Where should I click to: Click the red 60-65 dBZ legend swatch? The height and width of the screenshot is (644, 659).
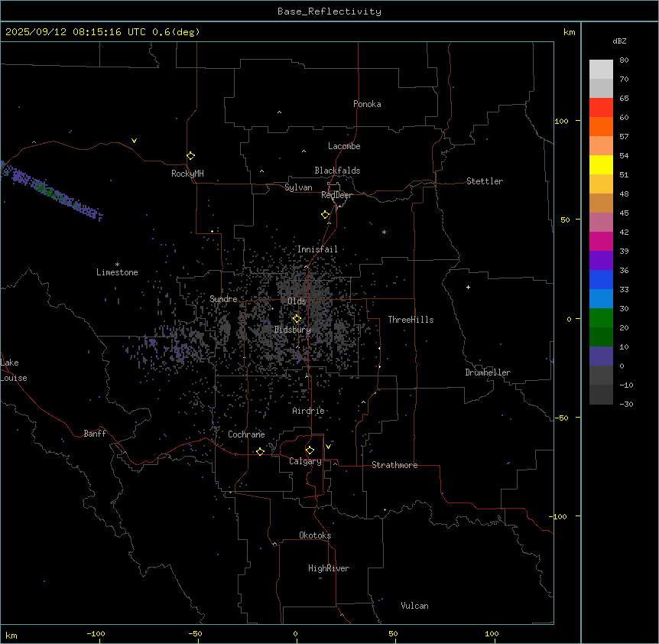(601, 108)
